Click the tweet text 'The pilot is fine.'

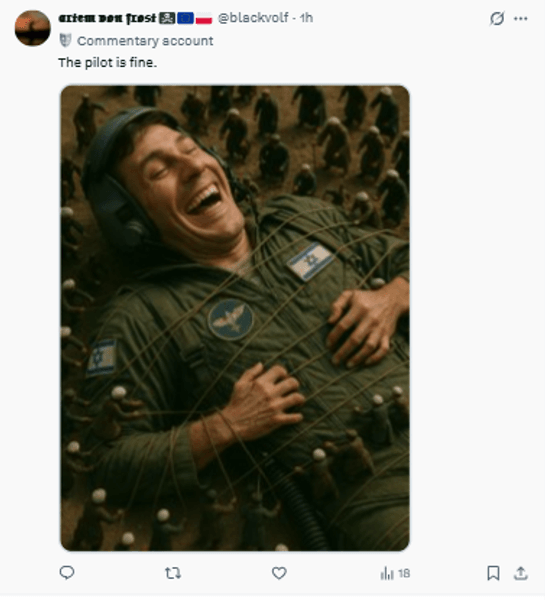tap(108, 62)
